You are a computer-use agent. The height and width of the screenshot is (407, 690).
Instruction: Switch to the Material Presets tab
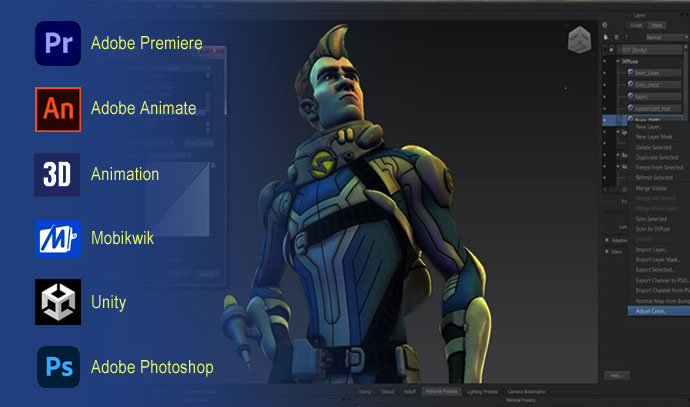pyautogui.click(x=441, y=392)
